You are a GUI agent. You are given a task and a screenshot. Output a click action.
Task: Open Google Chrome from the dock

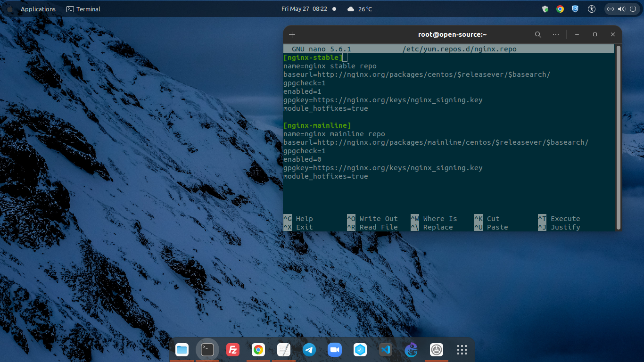click(258, 350)
